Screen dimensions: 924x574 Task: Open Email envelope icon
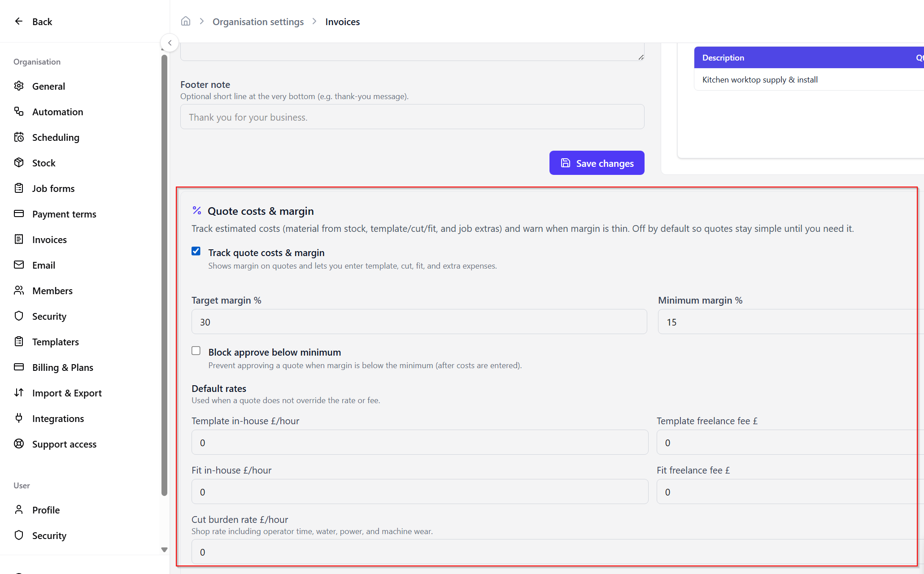[x=19, y=265]
